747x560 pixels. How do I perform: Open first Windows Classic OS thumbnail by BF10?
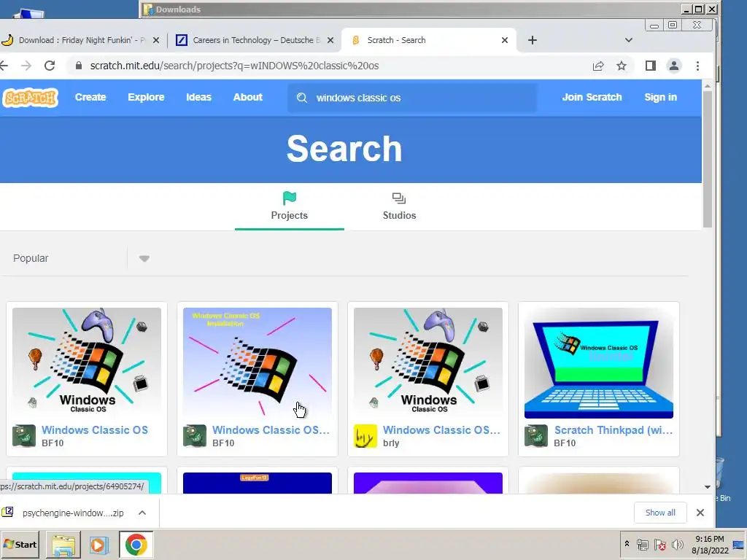pos(87,363)
